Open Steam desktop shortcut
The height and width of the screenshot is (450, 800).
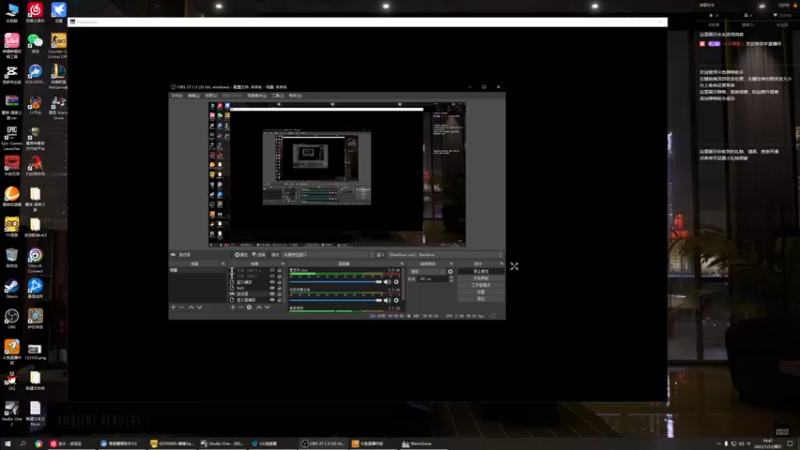click(x=11, y=289)
